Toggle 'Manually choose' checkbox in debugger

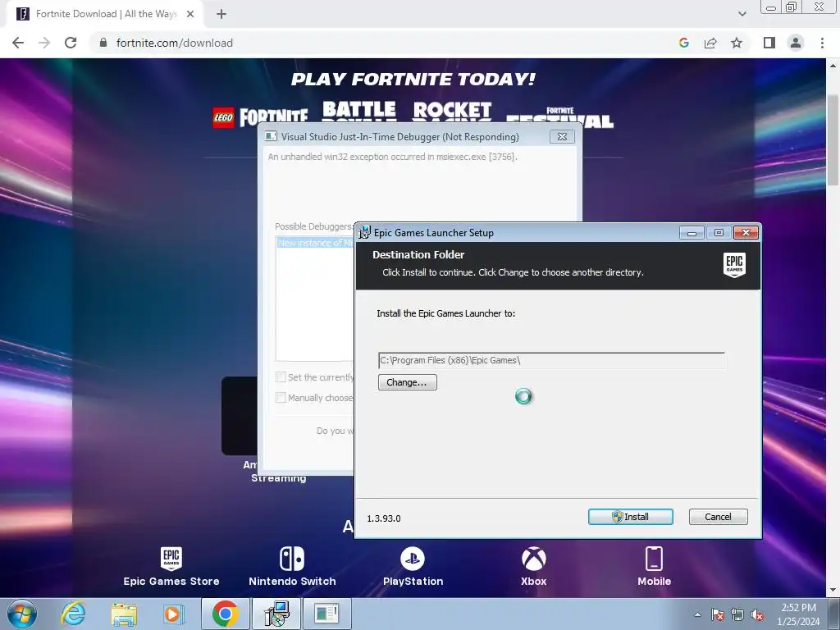[x=281, y=398]
